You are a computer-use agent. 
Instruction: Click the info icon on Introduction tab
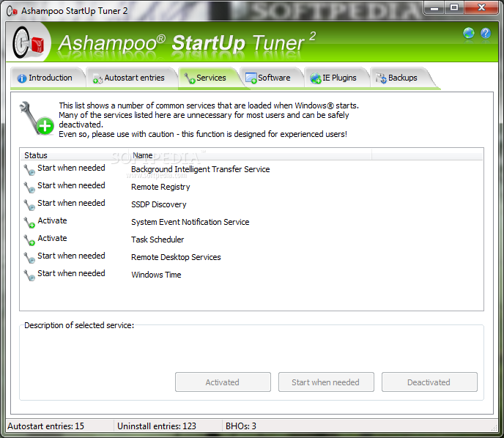[22, 78]
